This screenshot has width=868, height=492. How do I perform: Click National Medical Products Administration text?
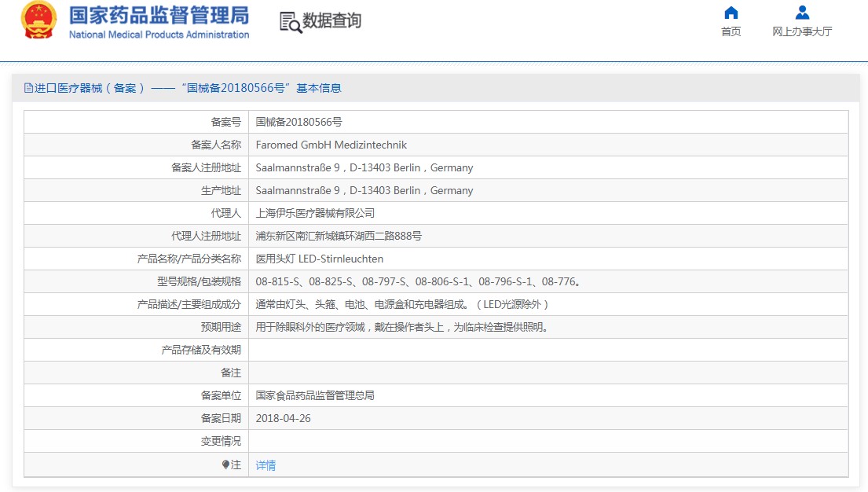tap(159, 35)
